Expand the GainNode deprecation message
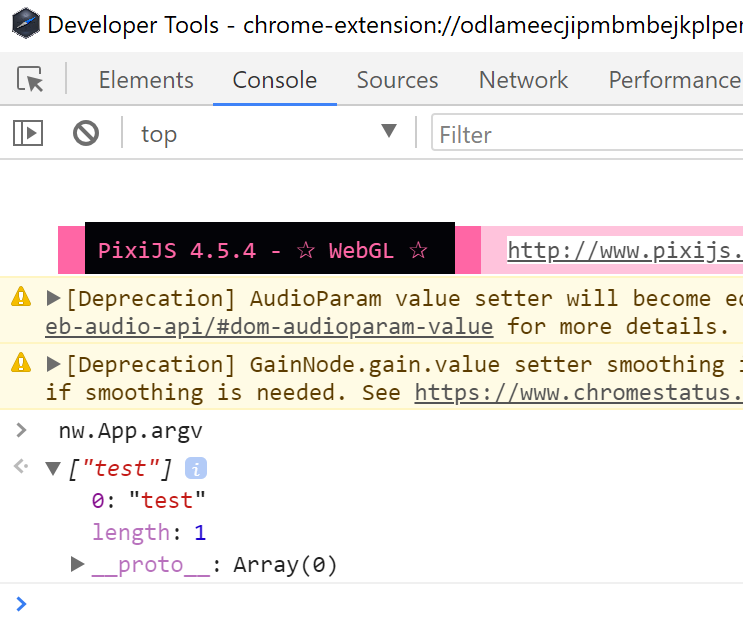The width and height of the screenshot is (743, 639). tap(54, 364)
